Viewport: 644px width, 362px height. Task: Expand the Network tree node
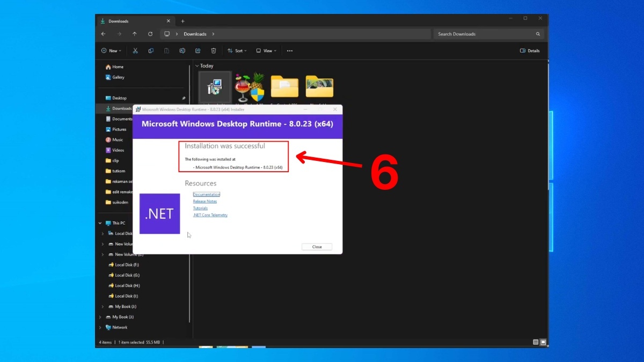pos(100,327)
